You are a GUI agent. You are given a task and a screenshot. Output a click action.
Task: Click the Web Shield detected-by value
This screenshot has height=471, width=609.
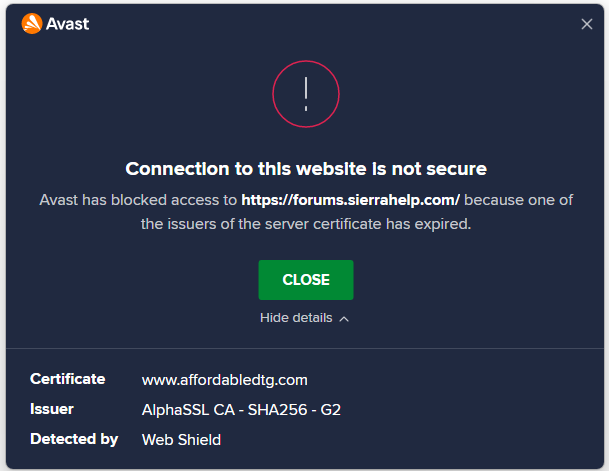point(181,440)
